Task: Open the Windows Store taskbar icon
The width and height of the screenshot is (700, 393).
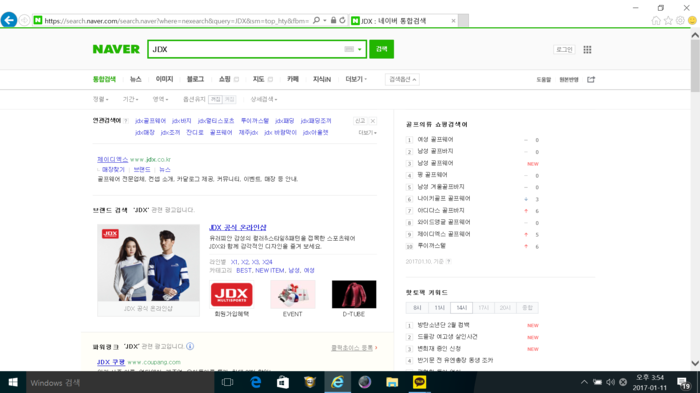Action: coord(283,382)
